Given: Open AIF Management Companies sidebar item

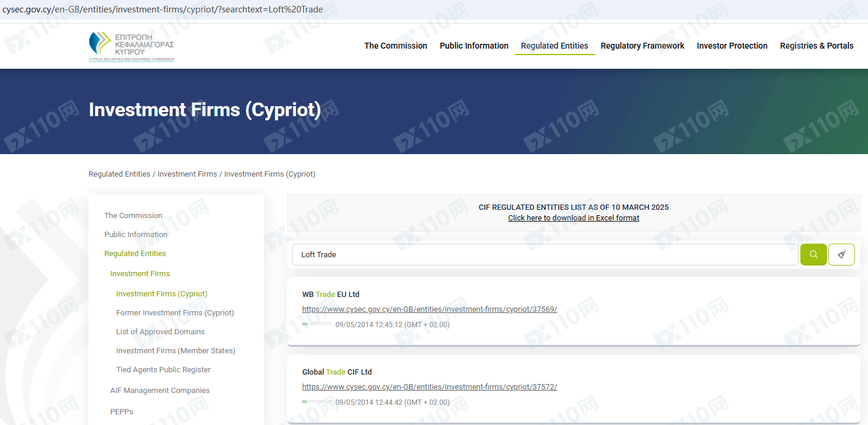Looking at the screenshot, I should tap(160, 390).
